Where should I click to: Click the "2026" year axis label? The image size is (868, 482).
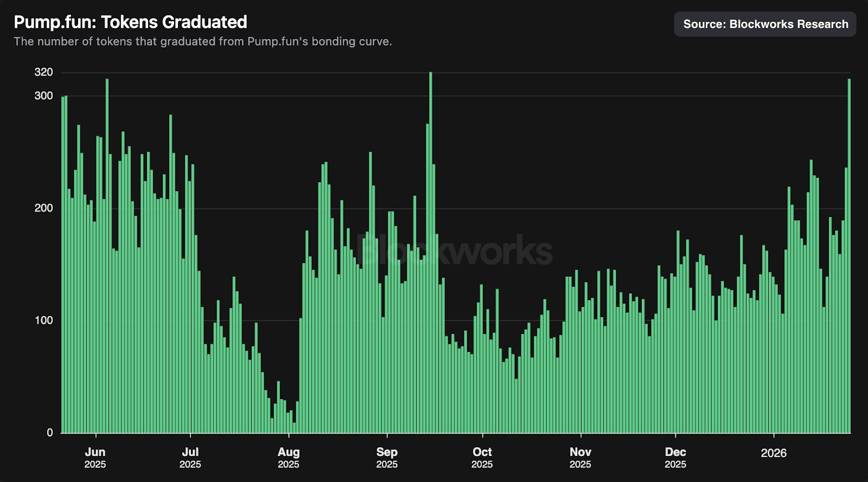coord(774,453)
